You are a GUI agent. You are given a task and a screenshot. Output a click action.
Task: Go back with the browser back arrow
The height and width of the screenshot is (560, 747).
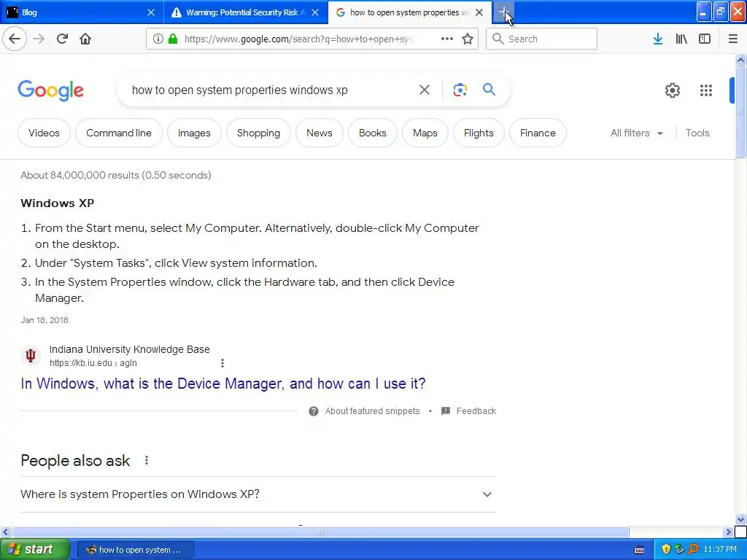pos(15,39)
